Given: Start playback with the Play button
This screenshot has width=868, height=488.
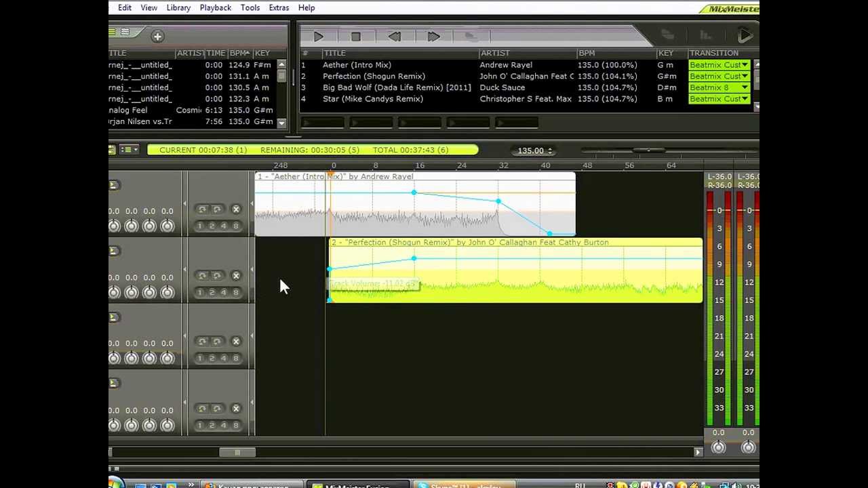Looking at the screenshot, I should pos(319,37).
